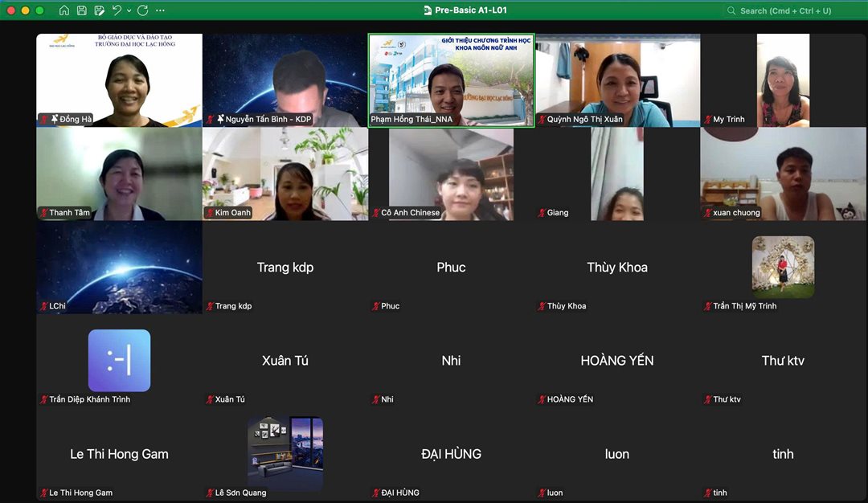Toggle muted mic icon for Thùy Khoa

pos(542,306)
